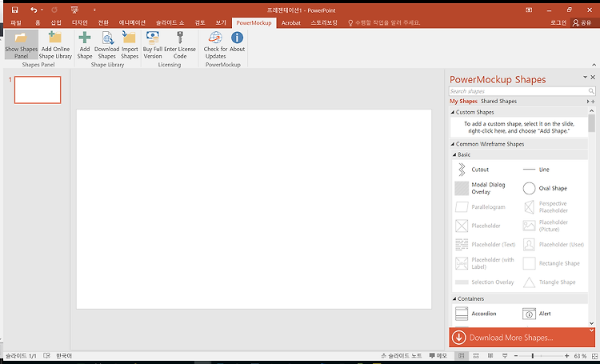Open Download Shapes in the ribbon

click(x=106, y=45)
